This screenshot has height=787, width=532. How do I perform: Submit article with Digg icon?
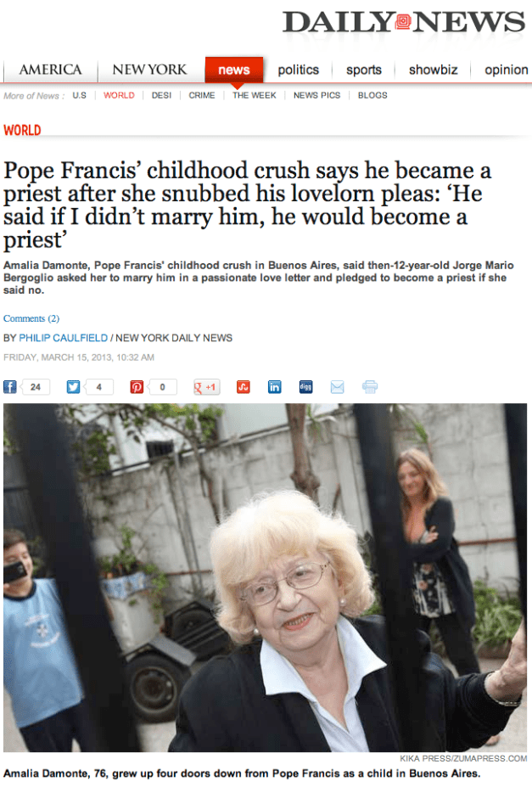tap(305, 387)
